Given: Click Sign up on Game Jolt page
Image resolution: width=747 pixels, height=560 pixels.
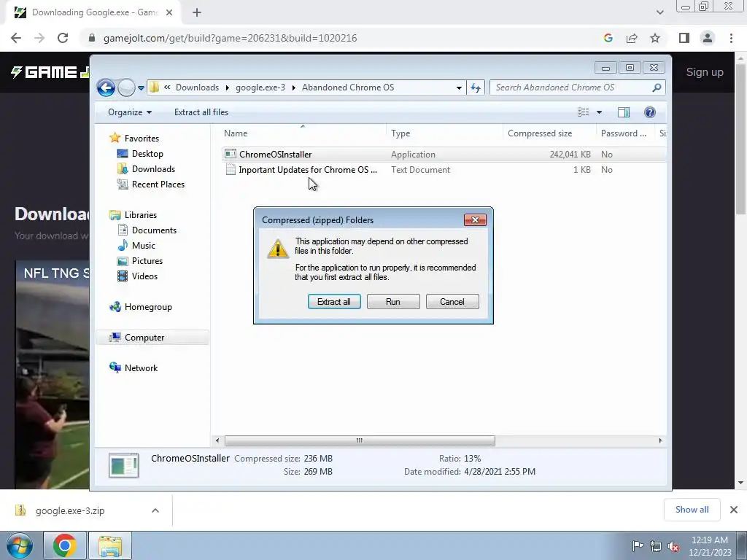Looking at the screenshot, I should point(705,72).
